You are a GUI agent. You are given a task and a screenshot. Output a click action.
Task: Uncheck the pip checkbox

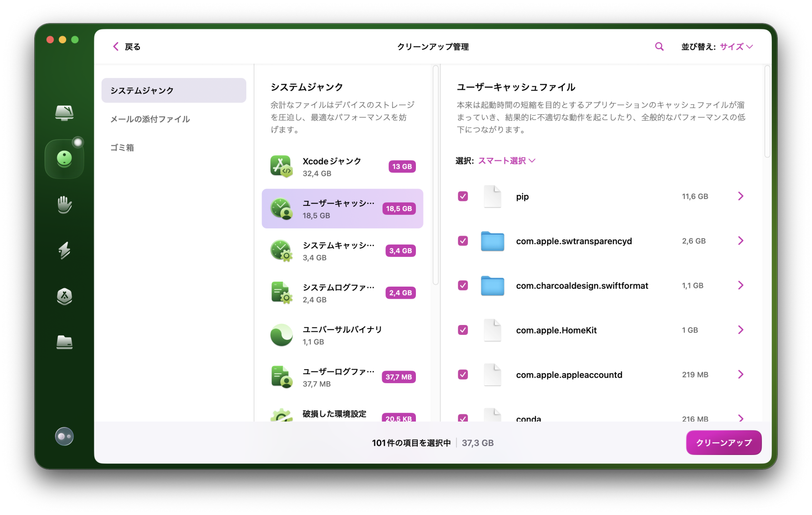tap(463, 196)
